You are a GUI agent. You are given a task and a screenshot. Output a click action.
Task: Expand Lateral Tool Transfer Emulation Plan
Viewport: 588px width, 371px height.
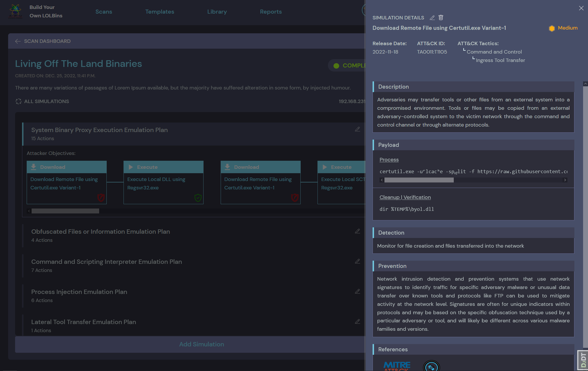84,322
